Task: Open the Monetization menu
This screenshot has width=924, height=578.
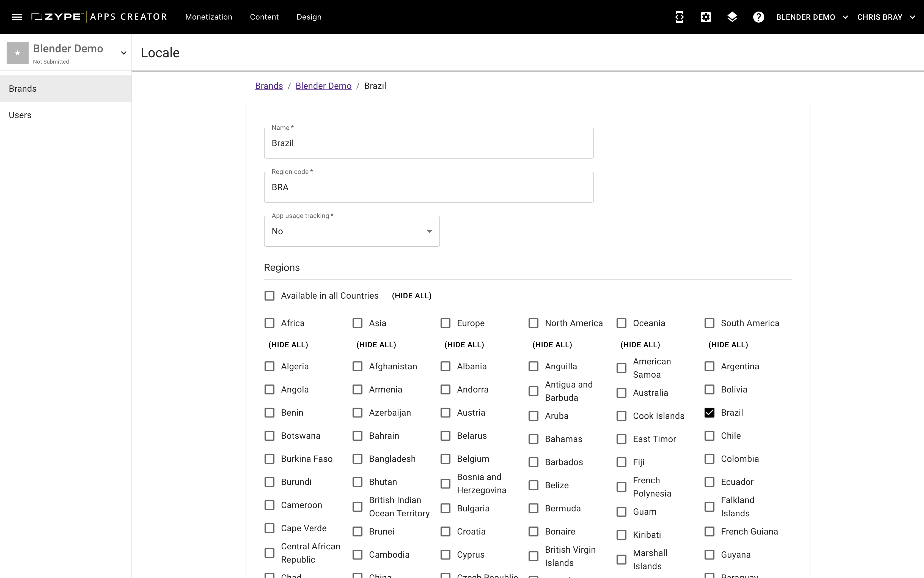Action: click(x=208, y=17)
